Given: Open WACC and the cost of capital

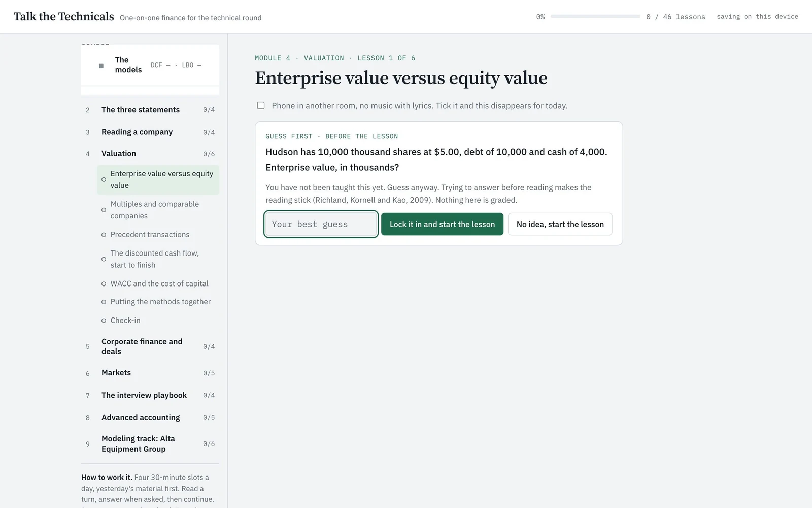Looking at the screenshot, I should coord(158,283).
